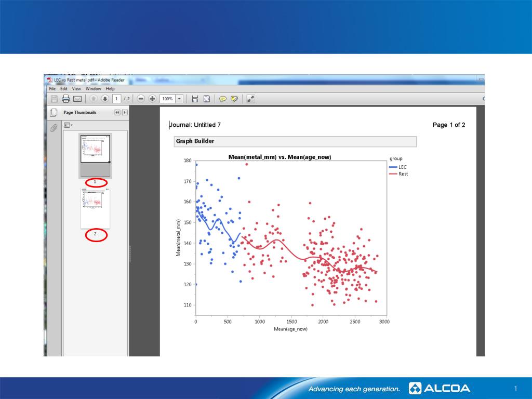532x399 pixels.
Task: Zoom in with the plus icon
Action: coord(152,99)
